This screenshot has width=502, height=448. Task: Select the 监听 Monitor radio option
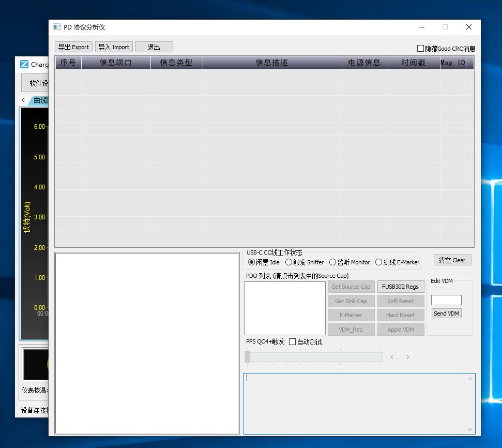tap(332, 262)
